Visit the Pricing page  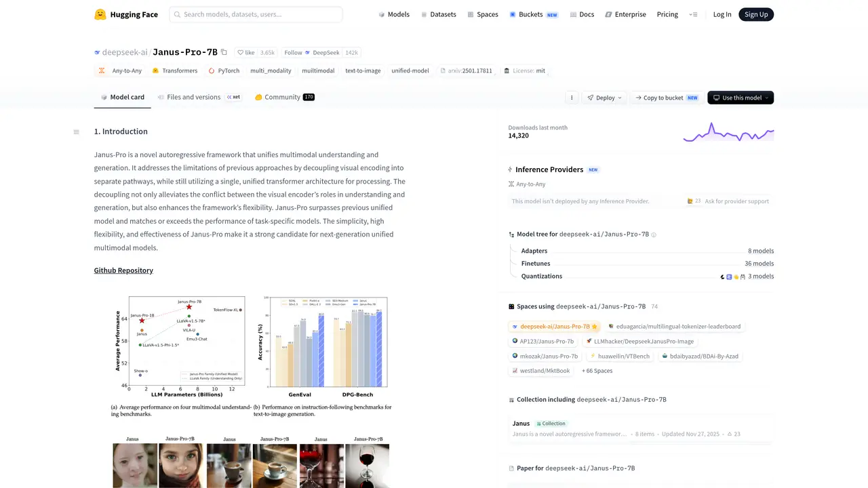pos(667,14)
